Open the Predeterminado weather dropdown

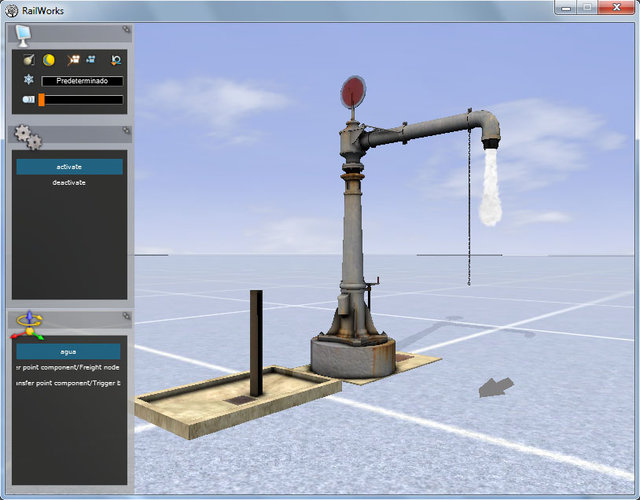(82, 80)
